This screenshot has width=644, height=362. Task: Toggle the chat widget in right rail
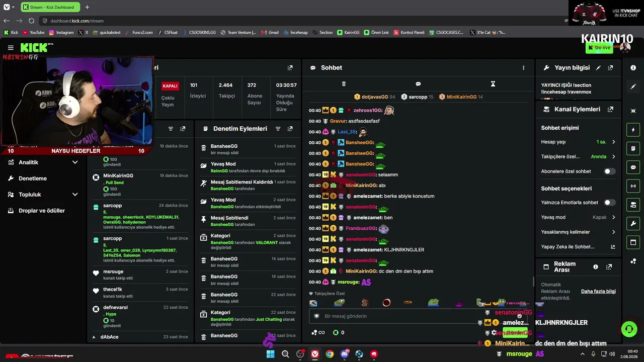click(633, 167)
